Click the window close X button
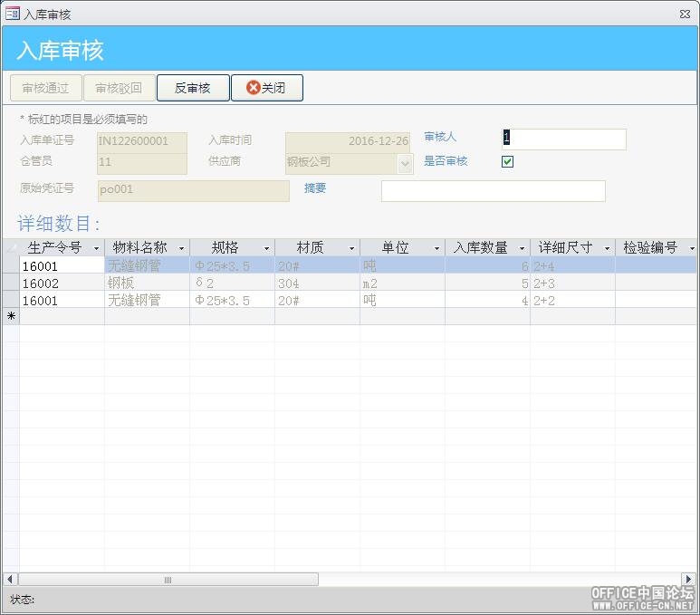700x615 pixels. pos(686,14)
